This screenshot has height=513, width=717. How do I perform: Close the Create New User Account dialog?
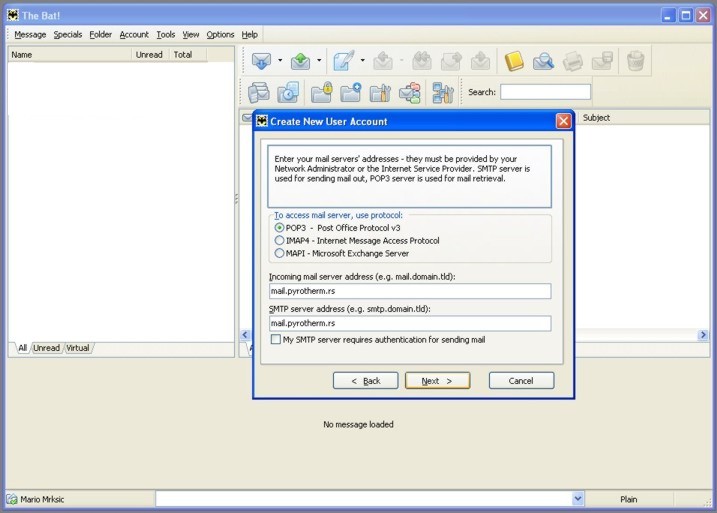pos(563,121)
